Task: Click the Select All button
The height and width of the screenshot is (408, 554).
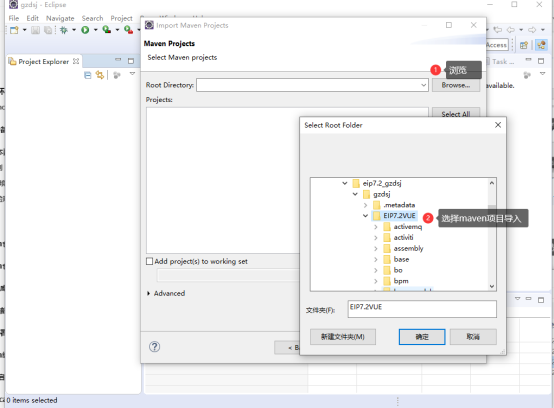Action: coord(455,113)
